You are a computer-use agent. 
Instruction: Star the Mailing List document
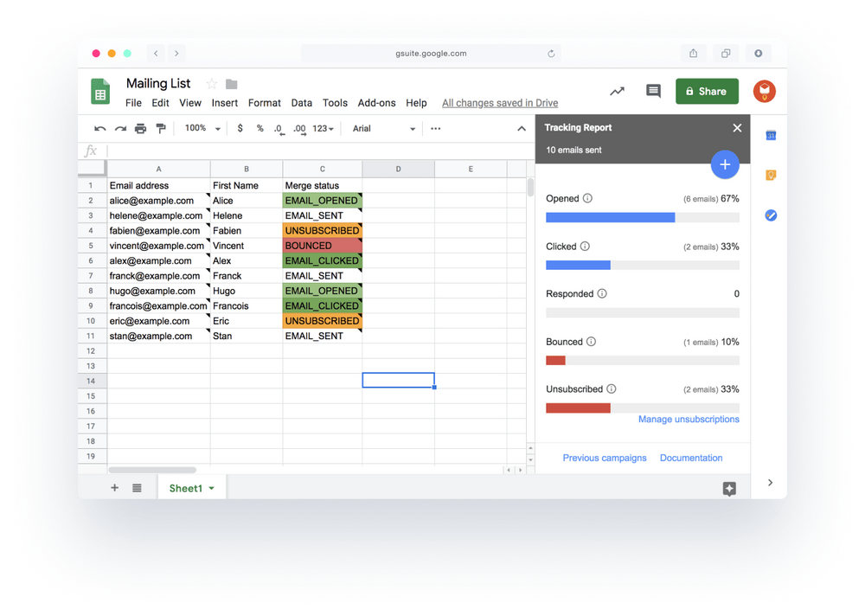point(211,84)
